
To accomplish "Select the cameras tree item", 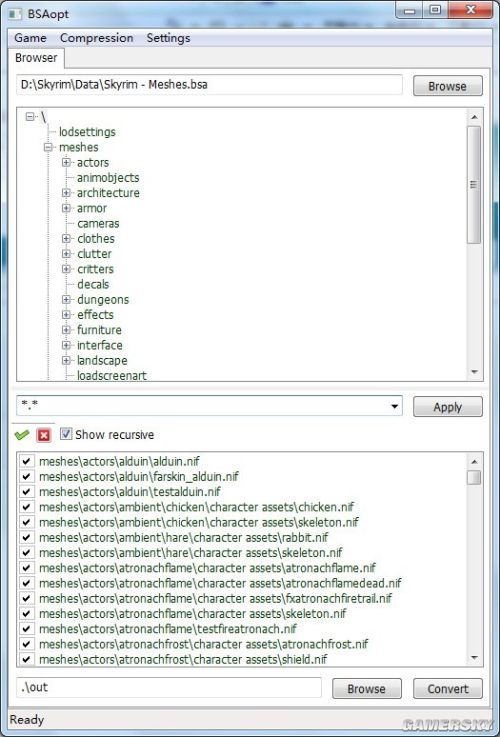I will click(x=98, y=223).
